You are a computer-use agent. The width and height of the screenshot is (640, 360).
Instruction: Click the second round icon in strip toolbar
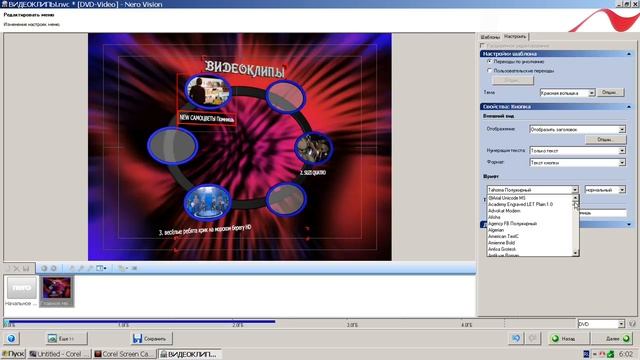(53, 268)
